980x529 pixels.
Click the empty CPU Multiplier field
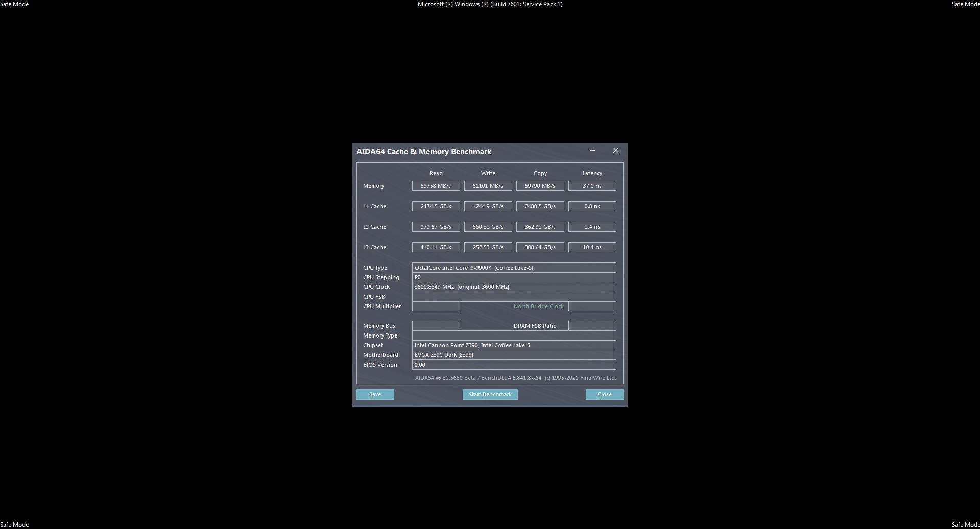click(x=436, y=306)
